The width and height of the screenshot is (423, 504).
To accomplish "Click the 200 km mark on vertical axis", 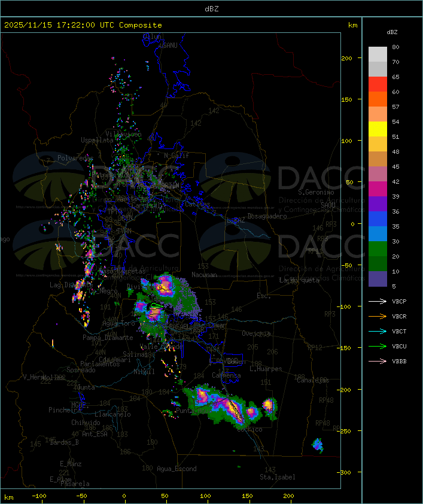I will point(346,58).
